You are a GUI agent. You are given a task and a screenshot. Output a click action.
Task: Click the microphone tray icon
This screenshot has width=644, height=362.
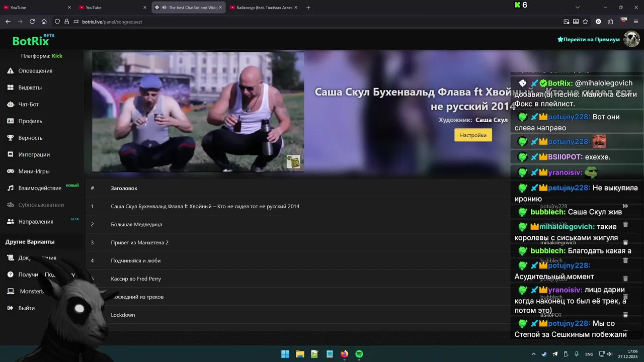577,354
